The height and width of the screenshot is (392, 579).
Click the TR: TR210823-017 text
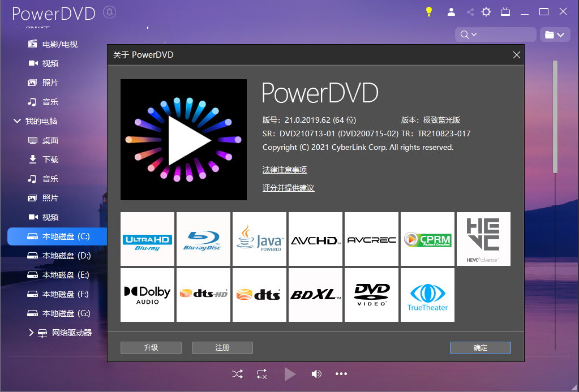436,133
